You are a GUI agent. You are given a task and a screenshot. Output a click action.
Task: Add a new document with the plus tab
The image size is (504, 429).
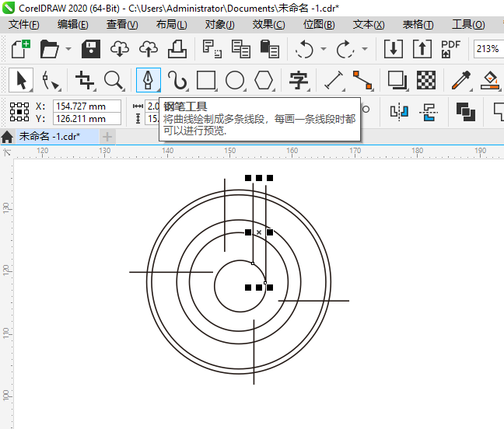[107, 137]
